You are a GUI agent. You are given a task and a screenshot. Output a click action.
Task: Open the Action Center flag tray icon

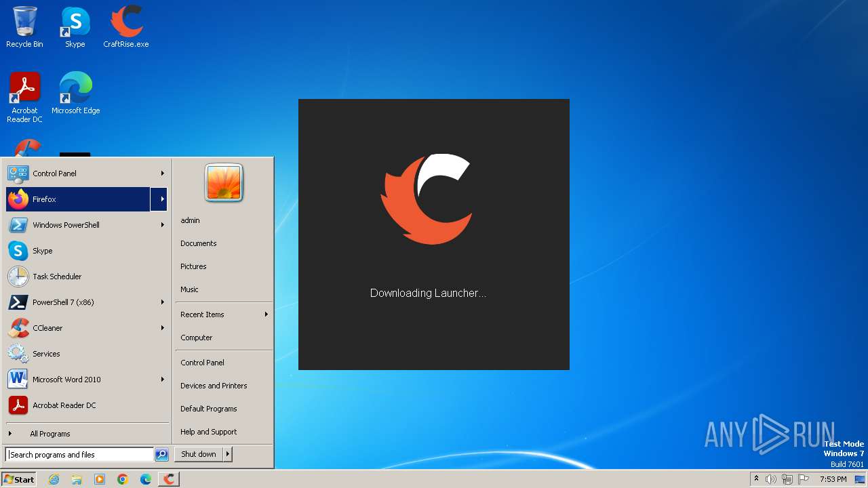pos(804,479)
